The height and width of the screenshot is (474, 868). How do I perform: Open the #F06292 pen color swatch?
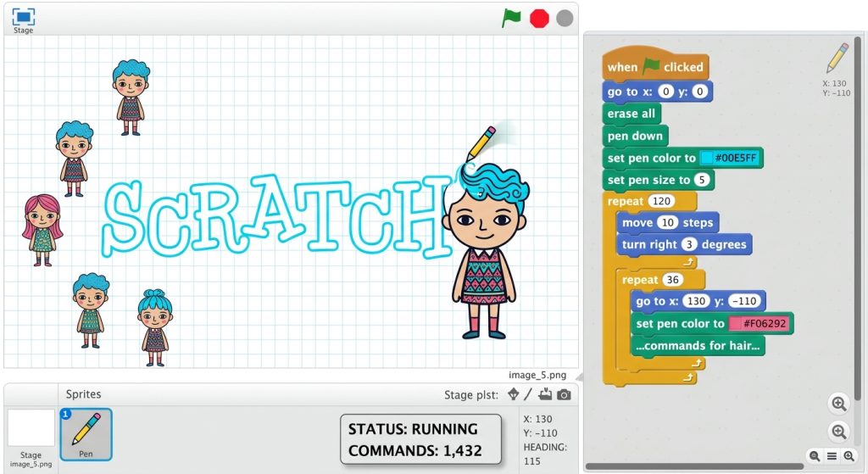[759, 323]
